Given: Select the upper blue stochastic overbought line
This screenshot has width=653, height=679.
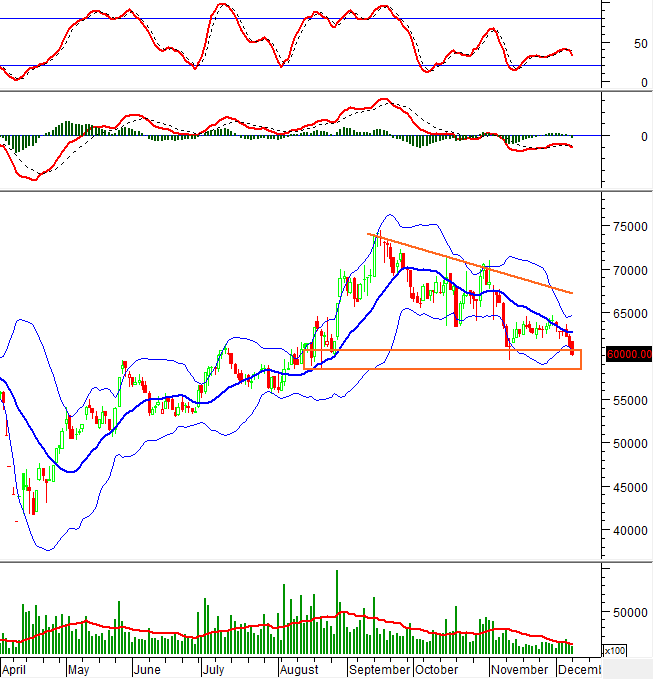Looking at the screenshot, I should click(x=300, y=19).
